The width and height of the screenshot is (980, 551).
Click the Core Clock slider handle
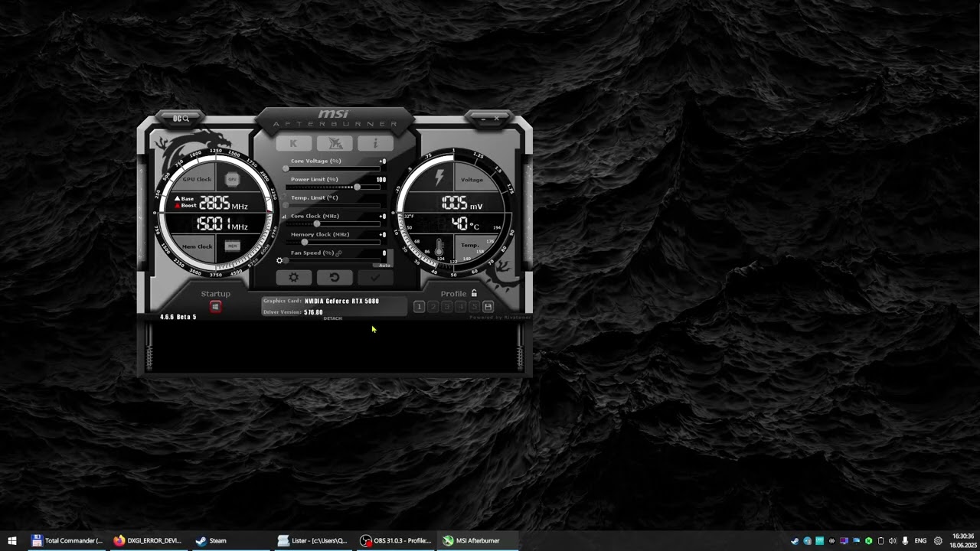317,223
